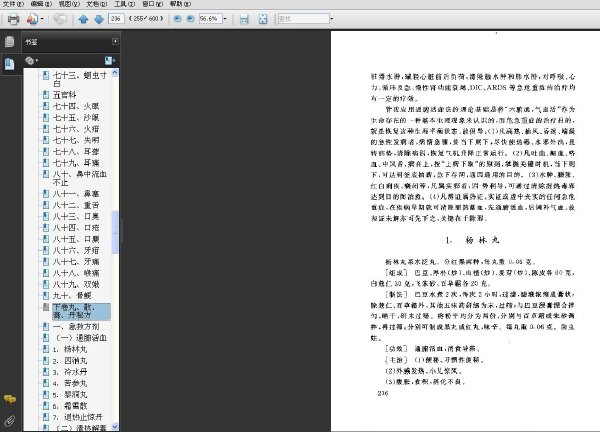
Task: Select bookmark 一、急救方剂
Action: coord(76,326)
